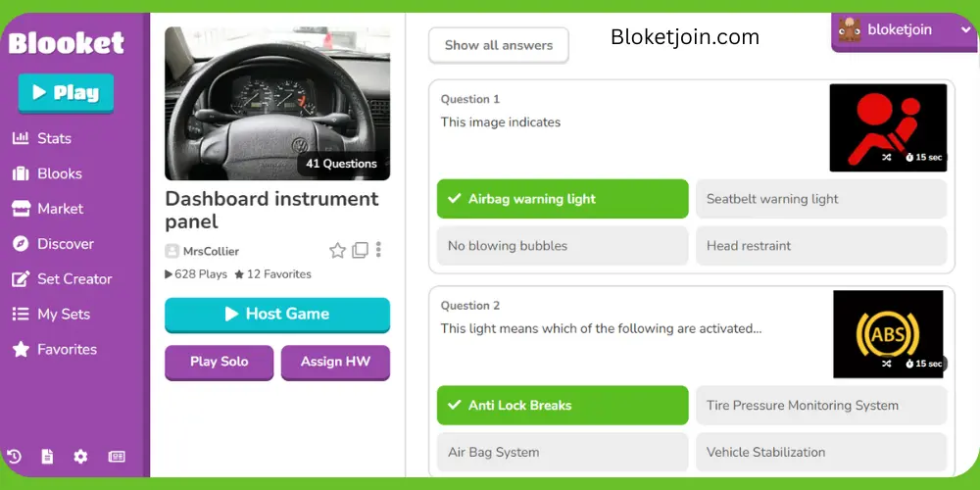The image size is (980, 490).
Task: Go to My Sets in sidebar
Action: (x=63, y=315)
